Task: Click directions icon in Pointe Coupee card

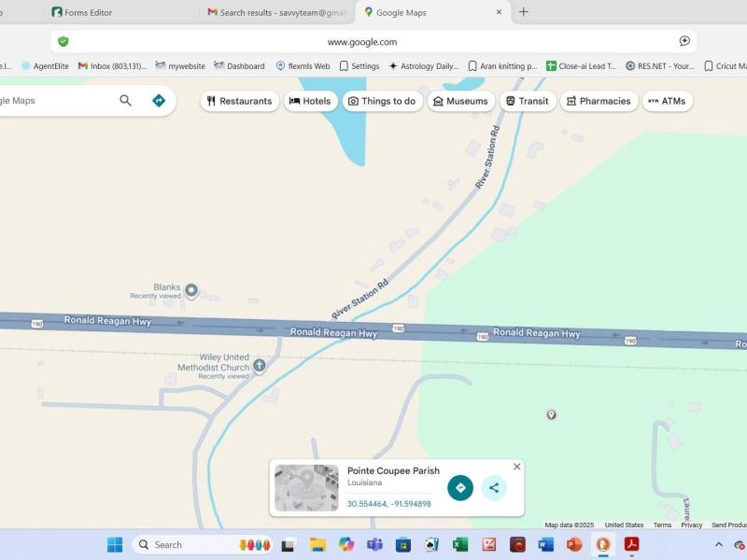Action: 460,487
